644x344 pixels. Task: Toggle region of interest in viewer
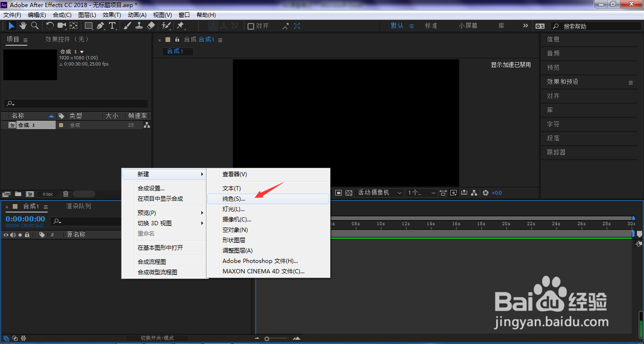click(338, 193)
